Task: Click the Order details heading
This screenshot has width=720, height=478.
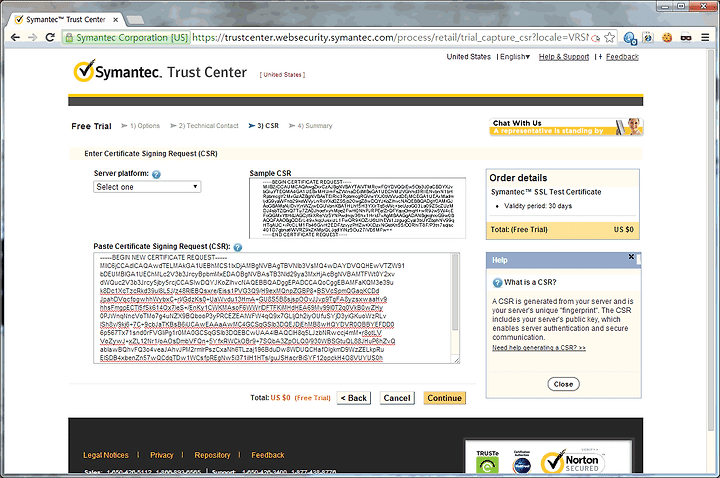Action: tap(518, 178)
